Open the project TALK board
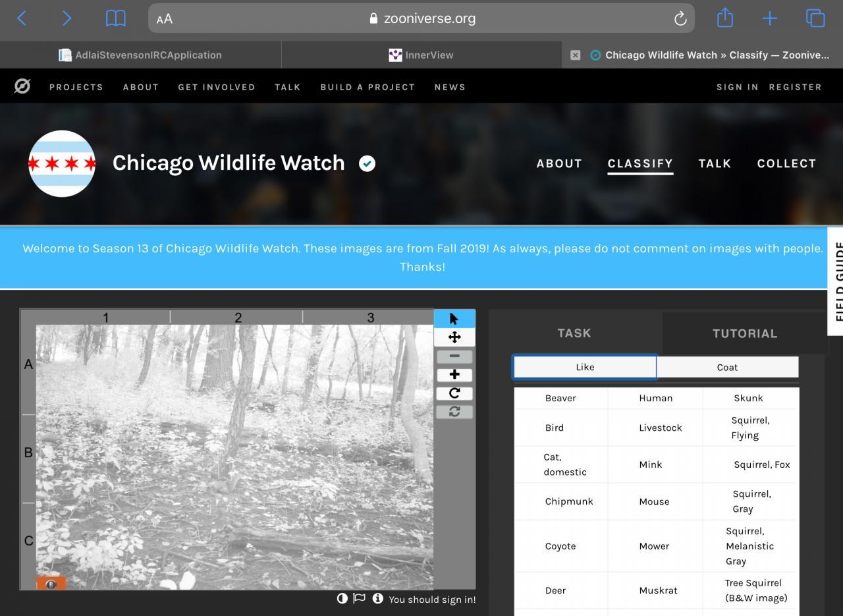Viewport: 843px width, 616px height. [715, 163]
